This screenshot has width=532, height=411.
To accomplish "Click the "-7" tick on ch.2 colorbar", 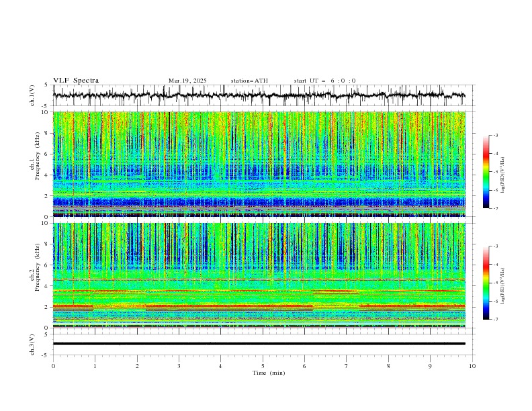I will point(495,320).
